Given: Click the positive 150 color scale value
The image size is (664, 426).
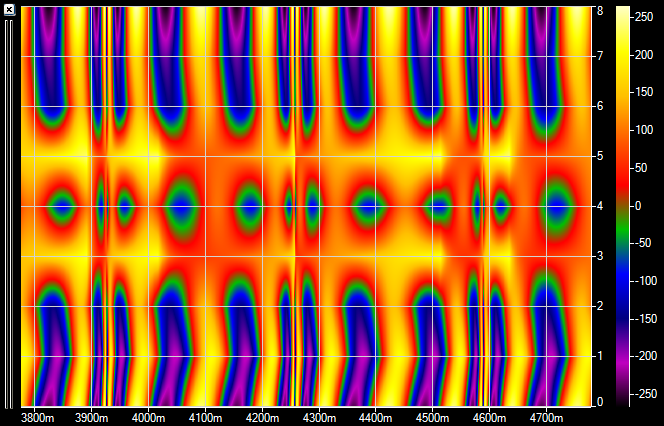Looking at the screenshot, I should pyautogui.click(x=644, y=92).
